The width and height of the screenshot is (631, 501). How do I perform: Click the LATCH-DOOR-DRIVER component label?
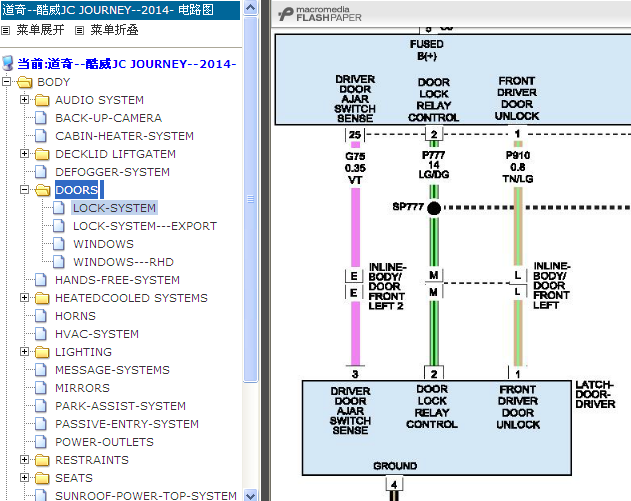(x=595, y=394)
